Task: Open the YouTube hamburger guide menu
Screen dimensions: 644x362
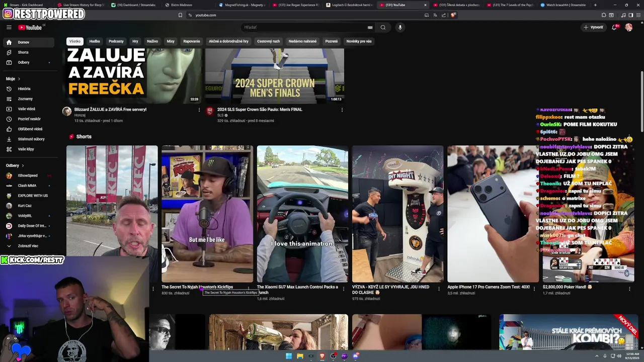Action: [x=9, y=27]
